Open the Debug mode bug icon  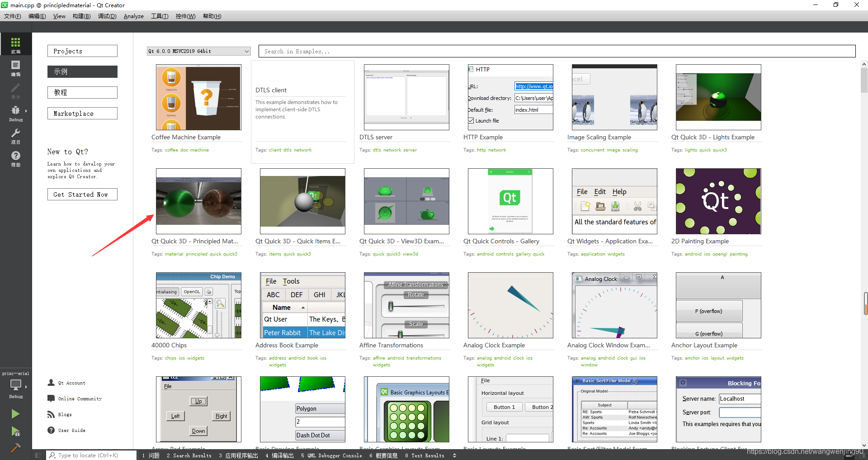[15, 110]
